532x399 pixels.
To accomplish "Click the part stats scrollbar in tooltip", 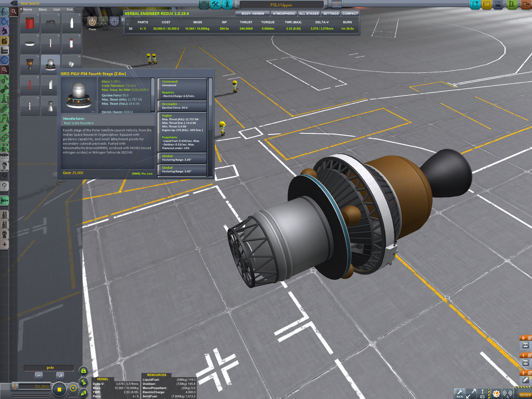I will coord(153,95).
